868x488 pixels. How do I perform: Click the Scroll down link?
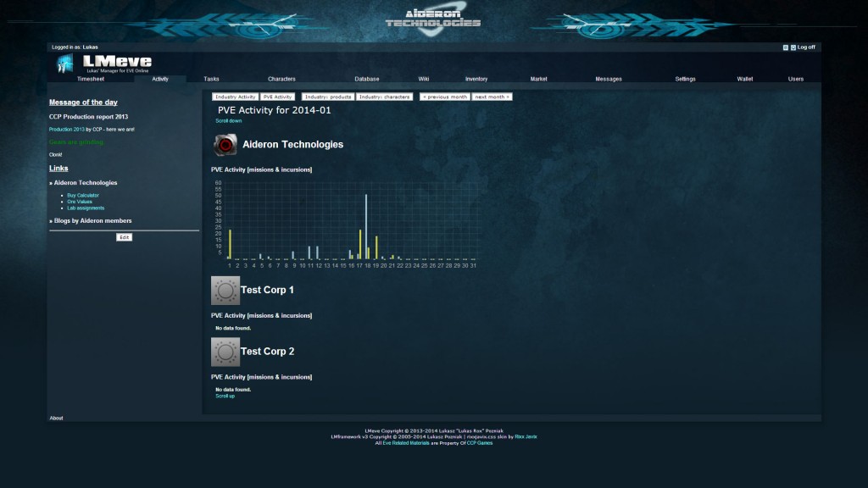click(229, 120)
